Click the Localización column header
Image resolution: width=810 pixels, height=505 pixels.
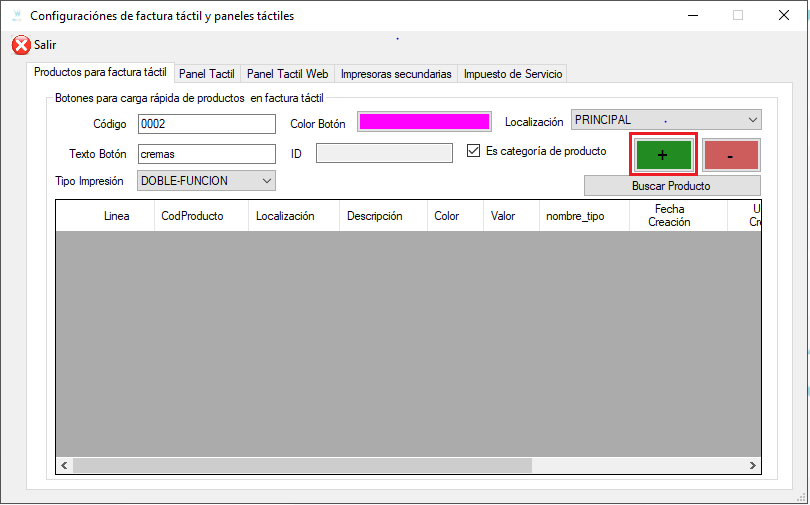[x=294, y=216]
